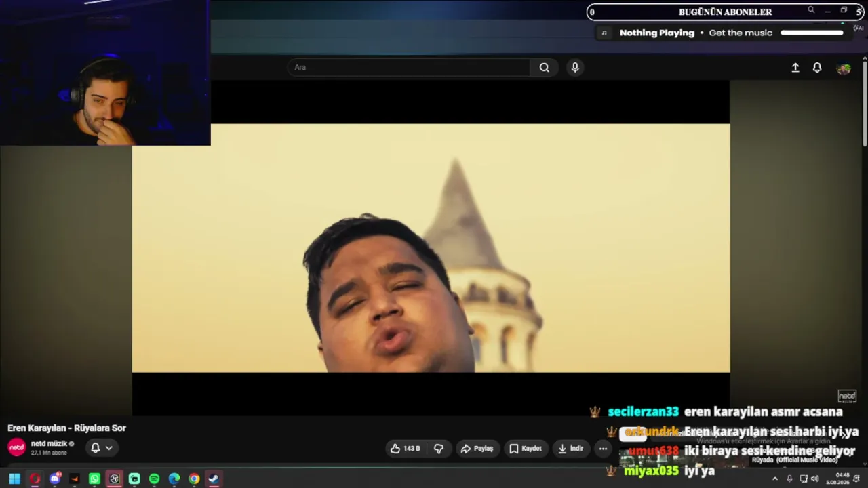This screenshot has height=488, width=868.
Task: Open YouTube notifications bell in header
Action: click(817, 68)
